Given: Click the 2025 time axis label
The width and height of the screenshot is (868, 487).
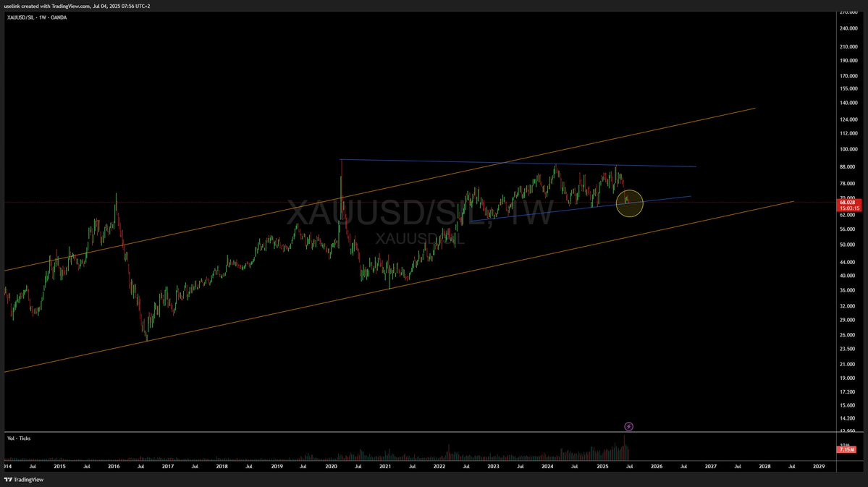Looking at the screenshot, I should (602, 467).
